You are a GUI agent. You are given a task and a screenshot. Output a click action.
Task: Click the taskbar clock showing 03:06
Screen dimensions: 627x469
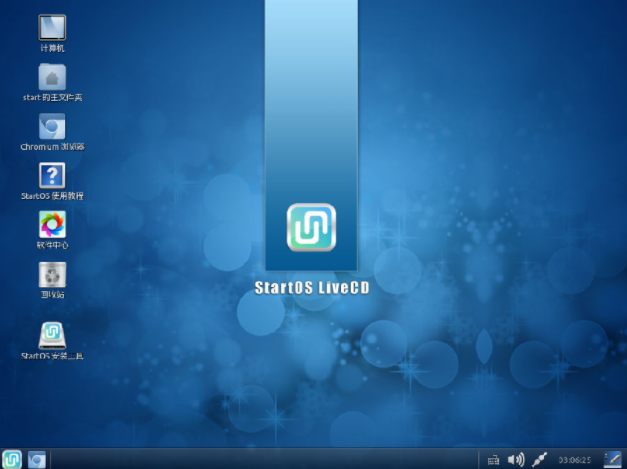574,460
